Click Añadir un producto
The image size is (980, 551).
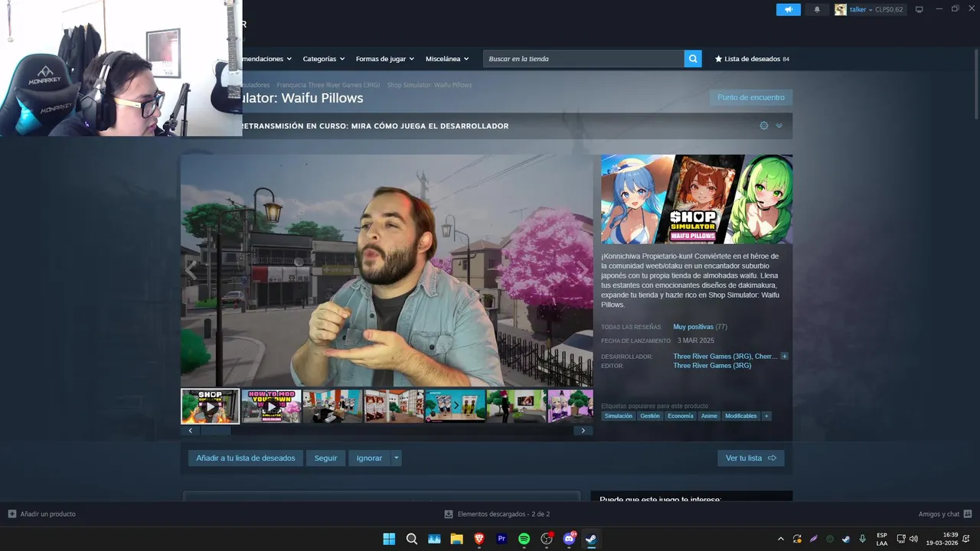pyautogui.click(x=42, y=514)
